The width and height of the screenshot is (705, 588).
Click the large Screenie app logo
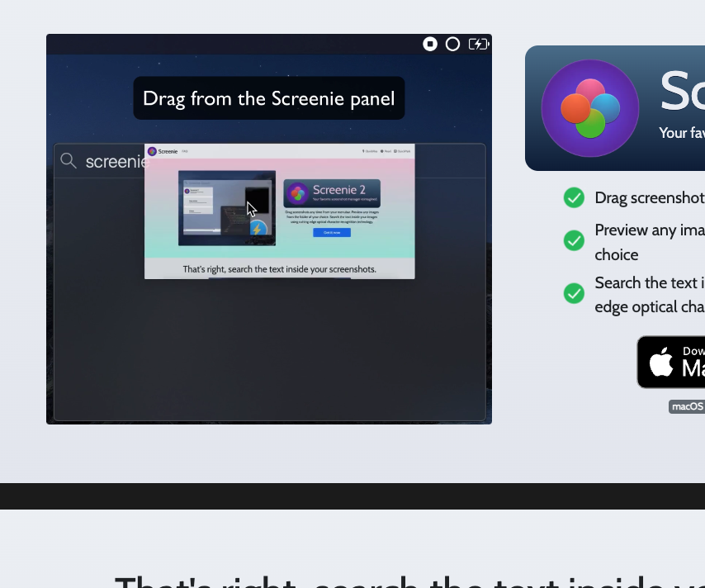(590, 108)
